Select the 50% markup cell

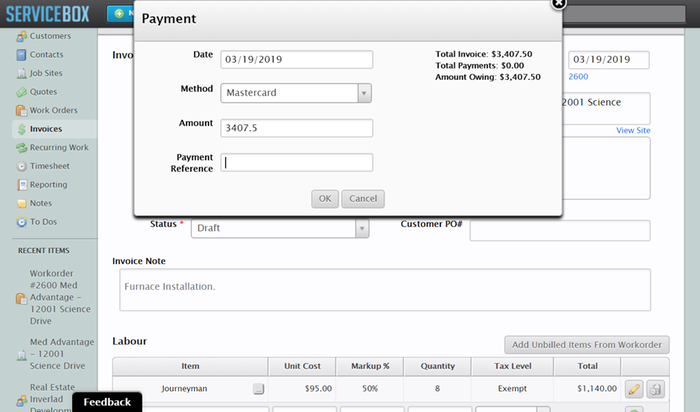pyautogui.click(x=370, y=389)
